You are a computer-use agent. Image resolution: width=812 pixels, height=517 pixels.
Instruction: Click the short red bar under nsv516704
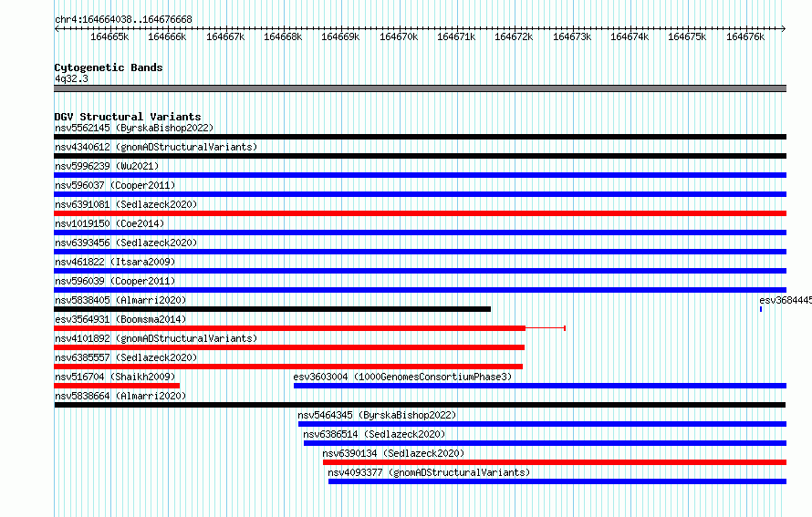117,386
